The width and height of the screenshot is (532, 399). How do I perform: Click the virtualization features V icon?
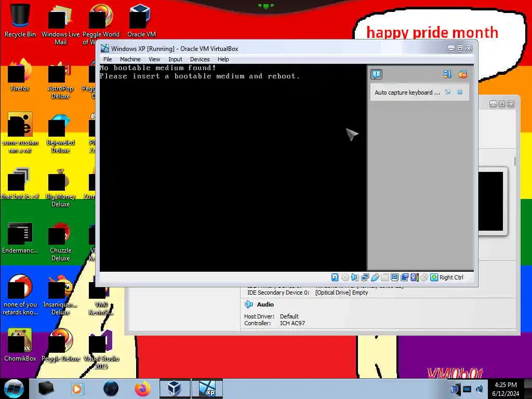[414, 277]
